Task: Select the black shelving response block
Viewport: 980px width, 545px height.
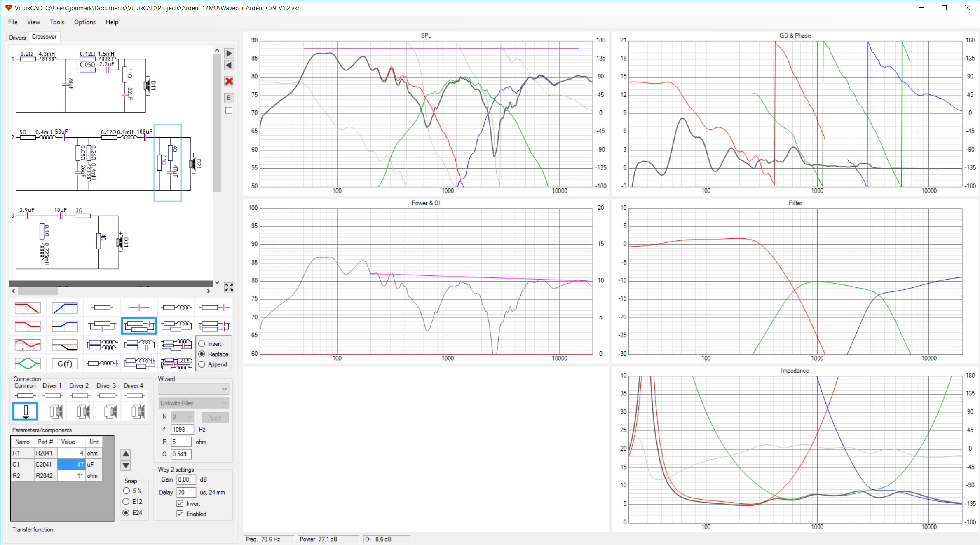Action: (x=65, y=345)
